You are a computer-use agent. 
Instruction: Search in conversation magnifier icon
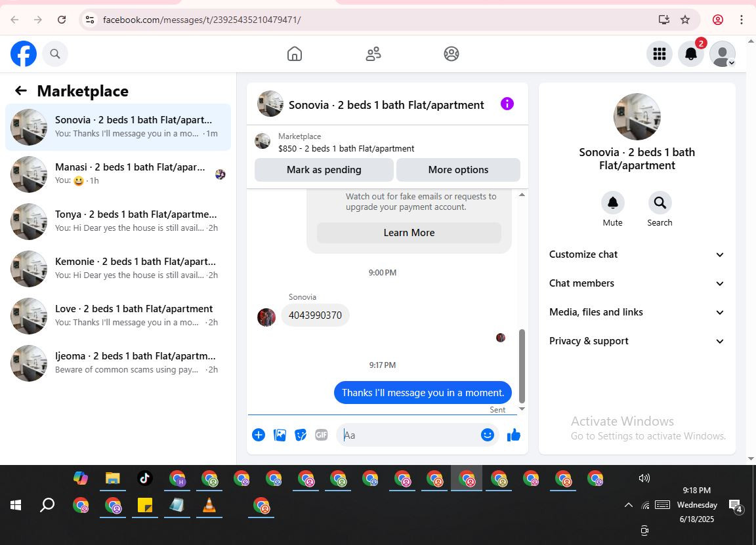pyautogui.click(x=660, y=203)
